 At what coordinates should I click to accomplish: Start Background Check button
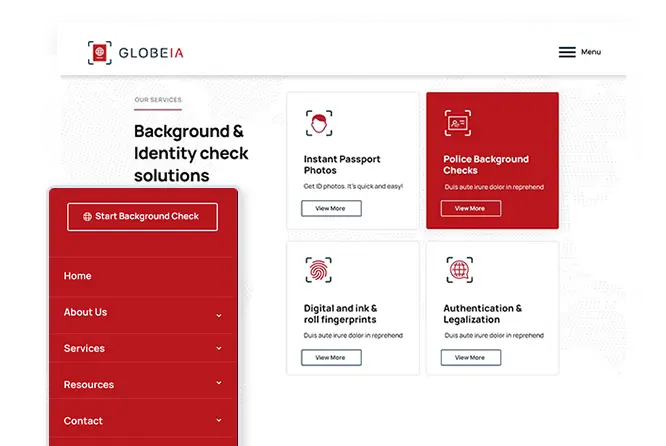pyautogui.click(x=142, y=217)
